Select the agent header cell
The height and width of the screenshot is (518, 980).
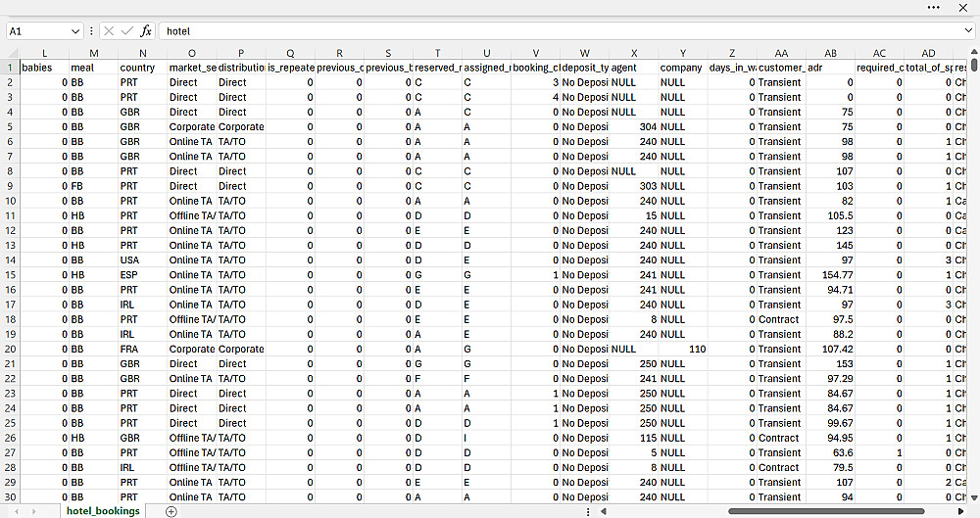634,68
